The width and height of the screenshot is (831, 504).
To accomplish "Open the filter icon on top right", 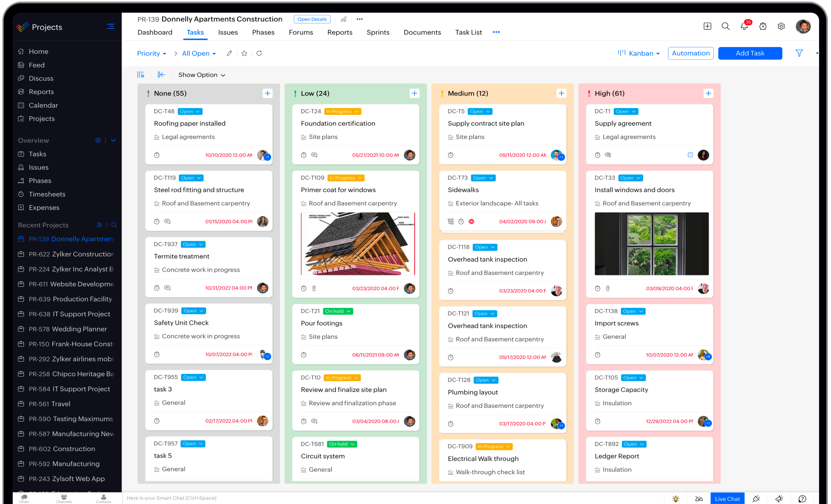I will [799, 53].
